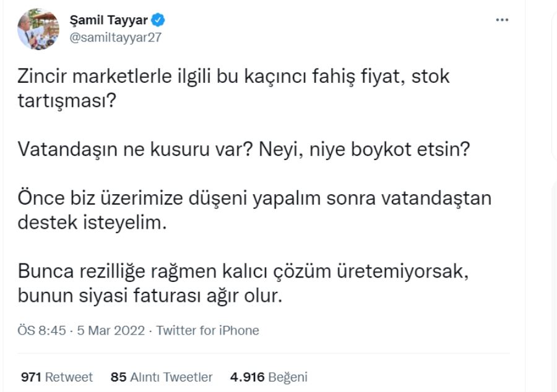Open Şamil Tayyar's profile avatar

click(38, 29)
